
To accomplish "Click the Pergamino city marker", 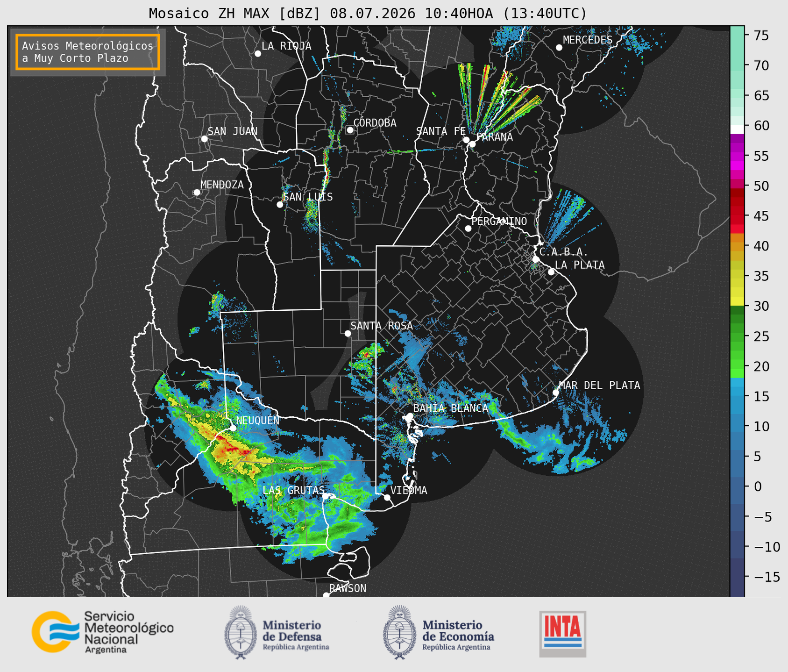I will (x=468, y=229).
